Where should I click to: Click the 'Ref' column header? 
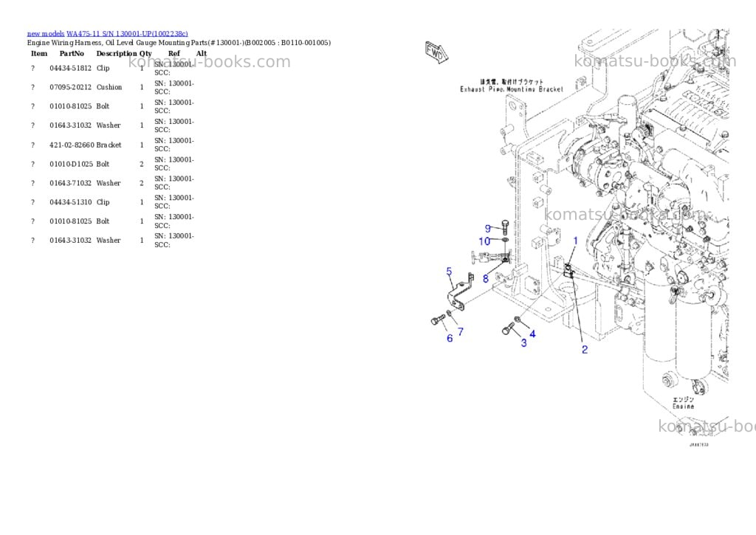(x=174, y=53)
